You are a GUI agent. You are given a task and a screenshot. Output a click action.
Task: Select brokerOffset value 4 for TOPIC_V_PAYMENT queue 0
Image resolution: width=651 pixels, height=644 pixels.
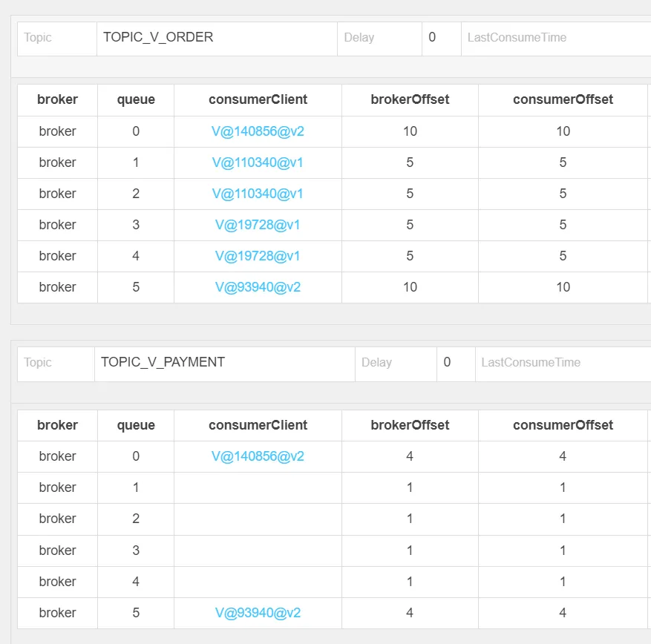point(410,456)
